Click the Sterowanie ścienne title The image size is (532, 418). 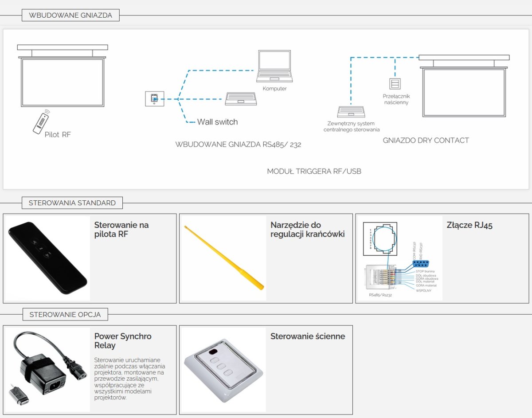(x=308, y=336)
